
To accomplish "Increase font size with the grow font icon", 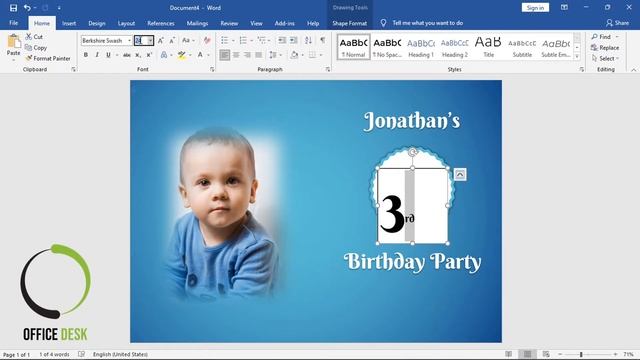I will [x=161, y=40].
